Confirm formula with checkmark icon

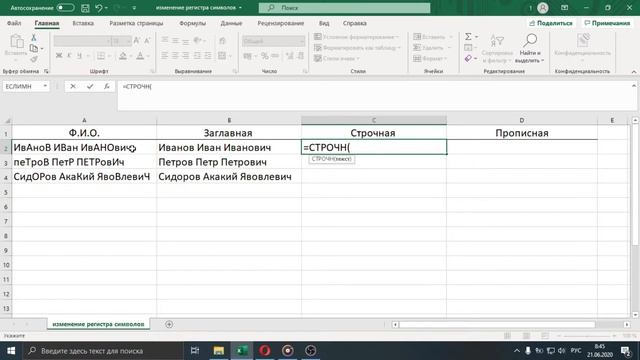90,86
